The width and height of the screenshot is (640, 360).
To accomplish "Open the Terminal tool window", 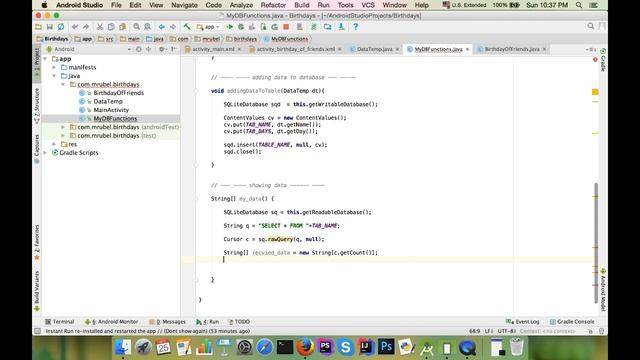I will click(60, 322).
